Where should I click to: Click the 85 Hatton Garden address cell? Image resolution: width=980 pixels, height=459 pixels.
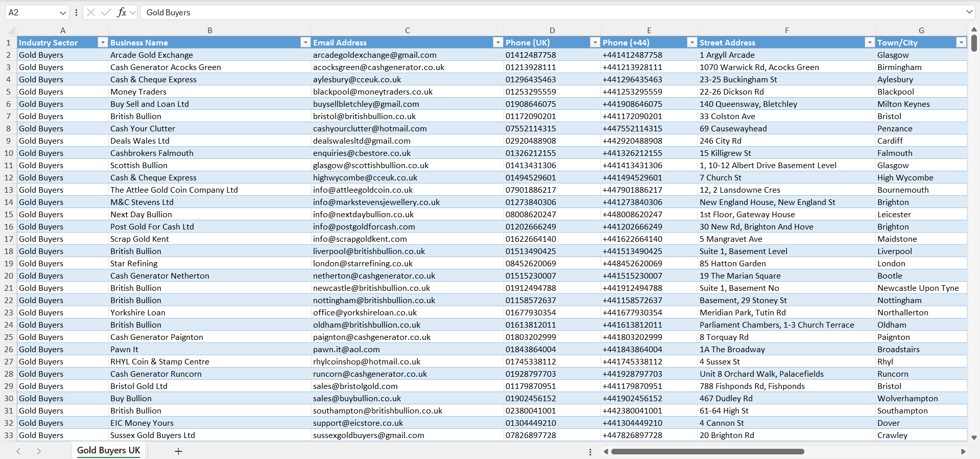786,263
